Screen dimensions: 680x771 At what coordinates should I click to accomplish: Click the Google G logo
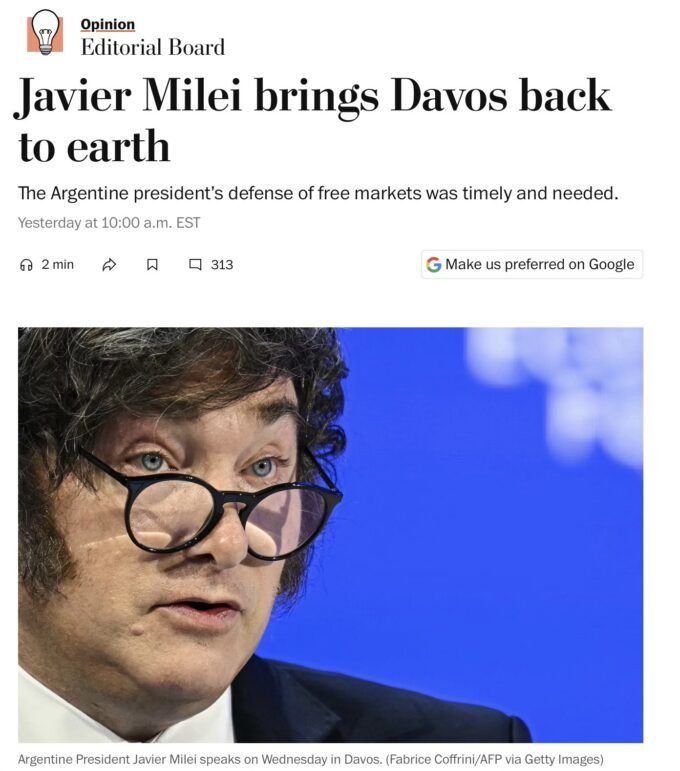click(x=434, y=265)
